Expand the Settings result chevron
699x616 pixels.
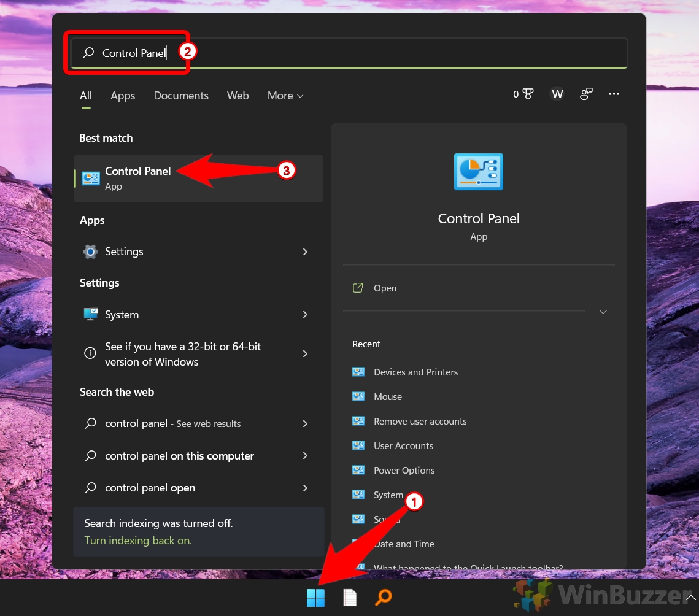tap(305, 252)
